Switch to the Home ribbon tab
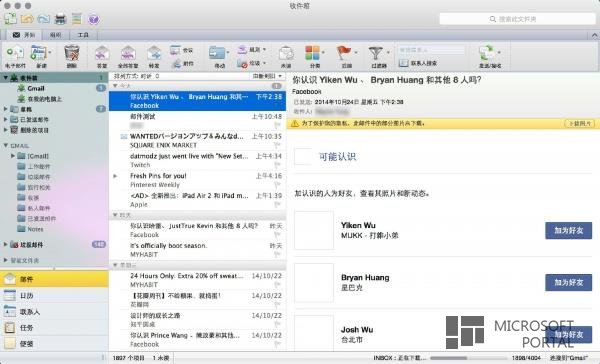 click(x=24, y=35)
